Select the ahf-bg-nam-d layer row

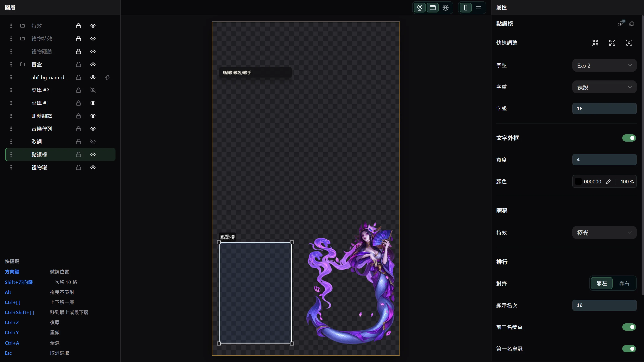pyautogui.click(x=60, y=77)
